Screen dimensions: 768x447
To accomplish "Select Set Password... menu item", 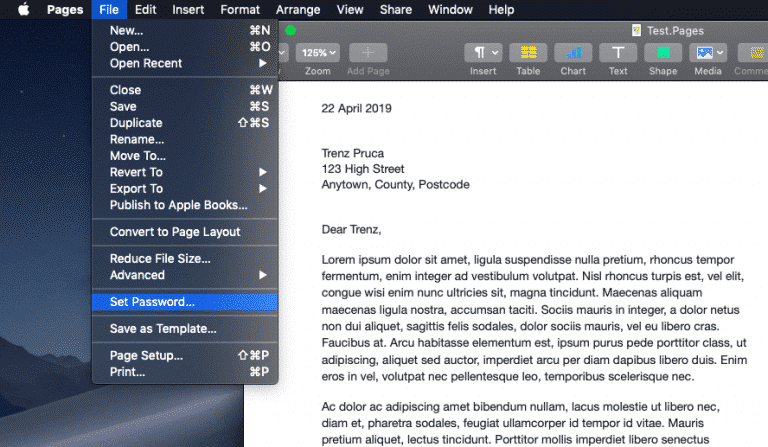I will point(185,302).
